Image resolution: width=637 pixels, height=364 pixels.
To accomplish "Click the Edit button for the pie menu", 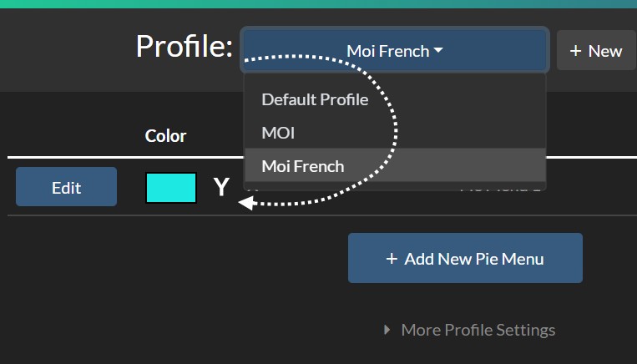I will [x=66, y=186].
